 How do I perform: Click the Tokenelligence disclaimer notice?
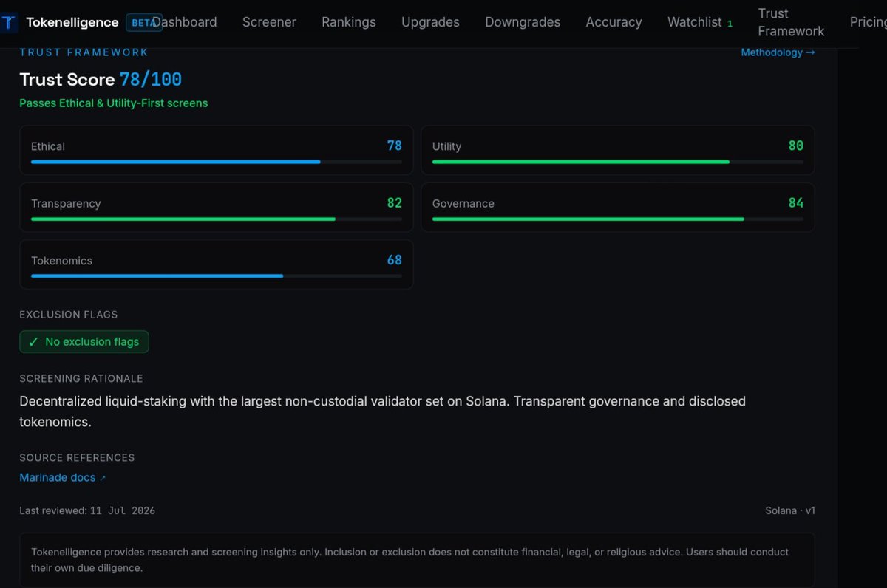click(417, 560)
